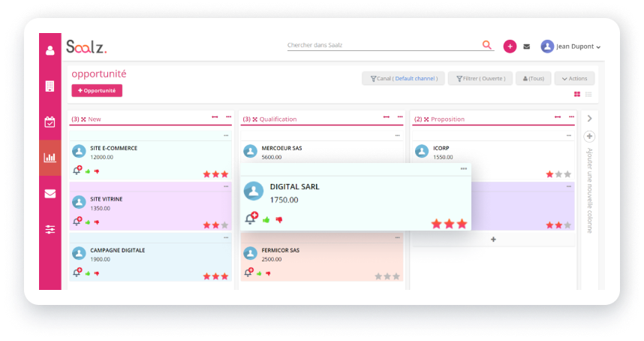
Task: Open CAMPAGNE DIGITALE card menu dots
Action: [x=226, y=237]
